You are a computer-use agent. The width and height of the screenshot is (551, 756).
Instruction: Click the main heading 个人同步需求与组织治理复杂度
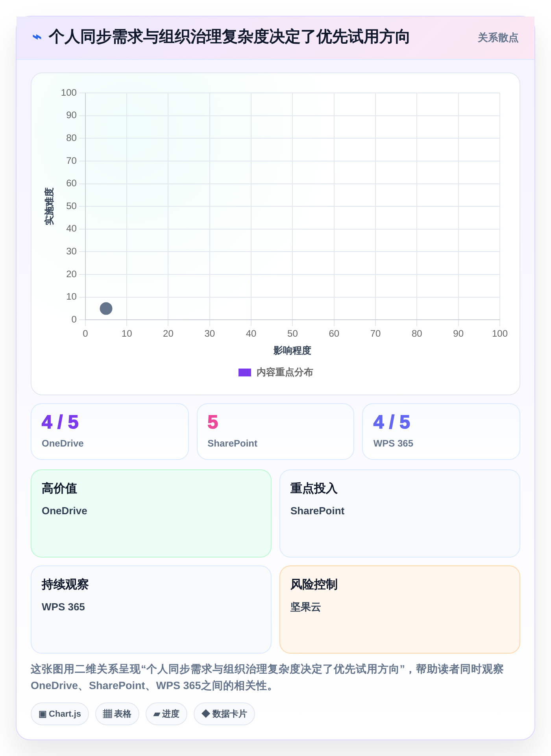pyautogui.click(x=229, y=37)
